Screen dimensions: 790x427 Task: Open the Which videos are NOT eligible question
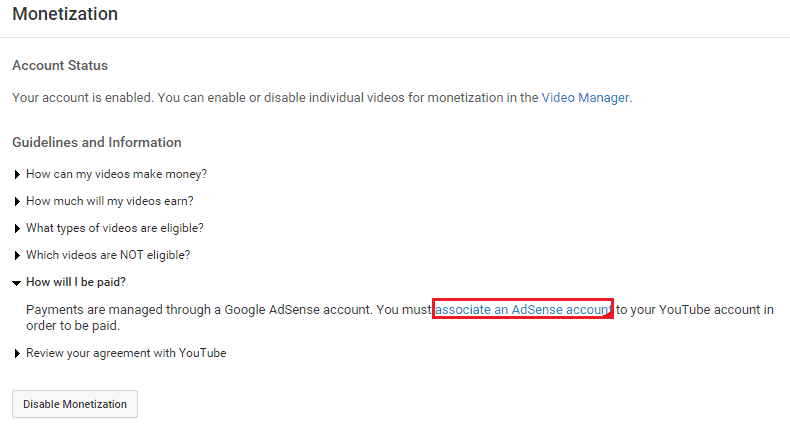click(108, 255)
